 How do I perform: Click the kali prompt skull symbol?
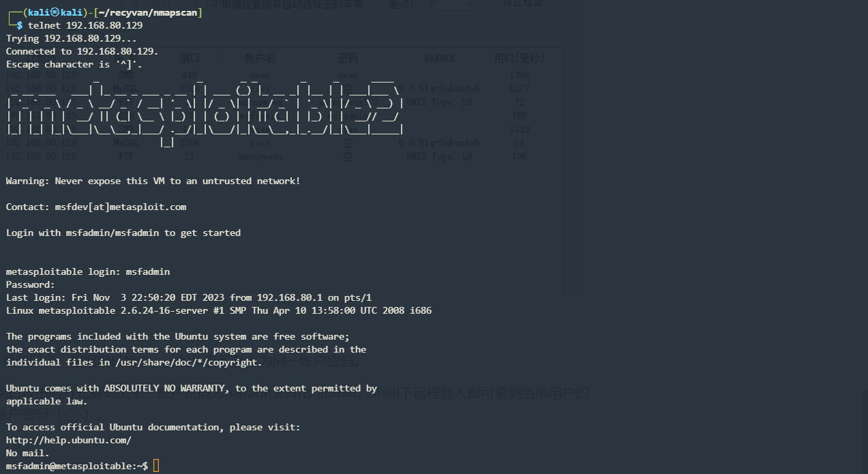coord(55,12)
